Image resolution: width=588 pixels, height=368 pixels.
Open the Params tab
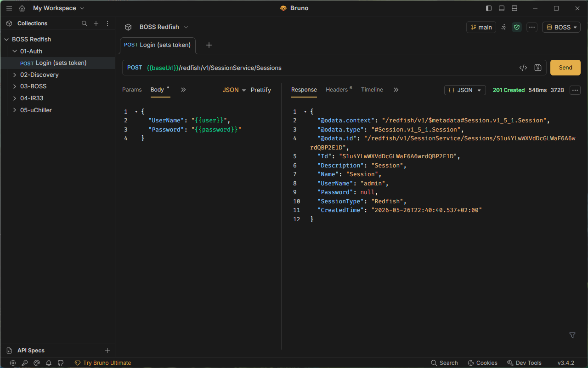coord(132,90)
